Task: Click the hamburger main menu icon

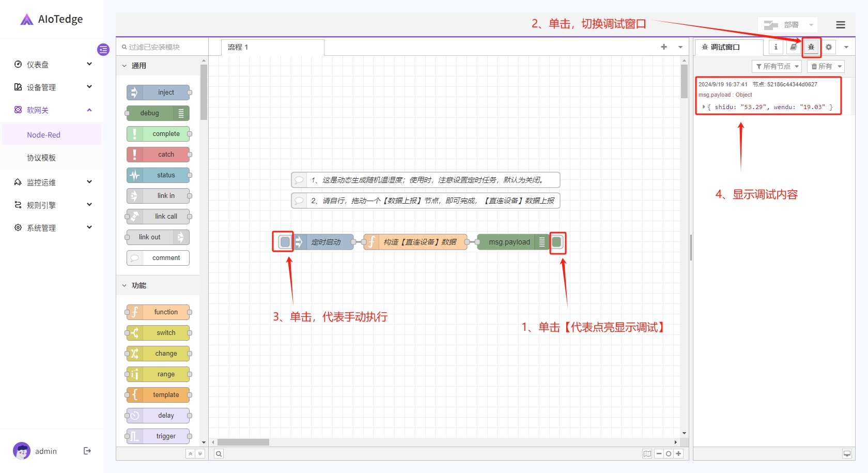Action: [x=841, y=25]
